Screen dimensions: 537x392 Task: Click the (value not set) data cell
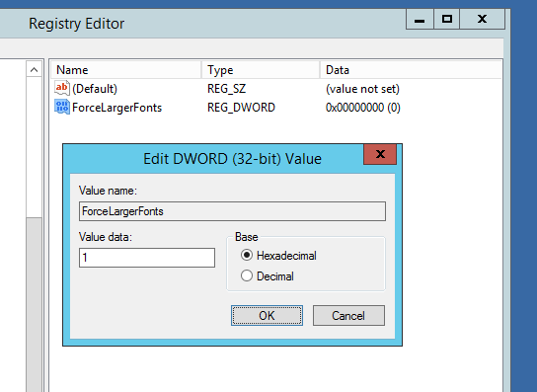coord(362,89)
